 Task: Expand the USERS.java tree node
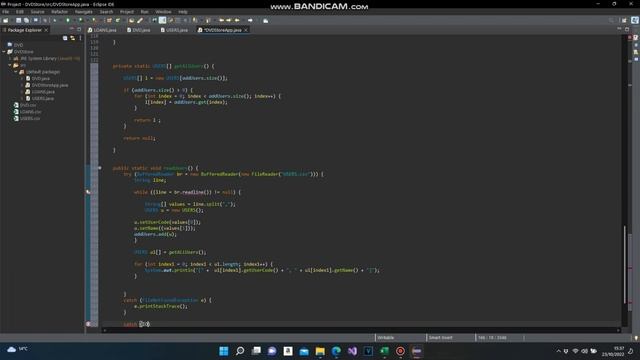click(22, 98)
